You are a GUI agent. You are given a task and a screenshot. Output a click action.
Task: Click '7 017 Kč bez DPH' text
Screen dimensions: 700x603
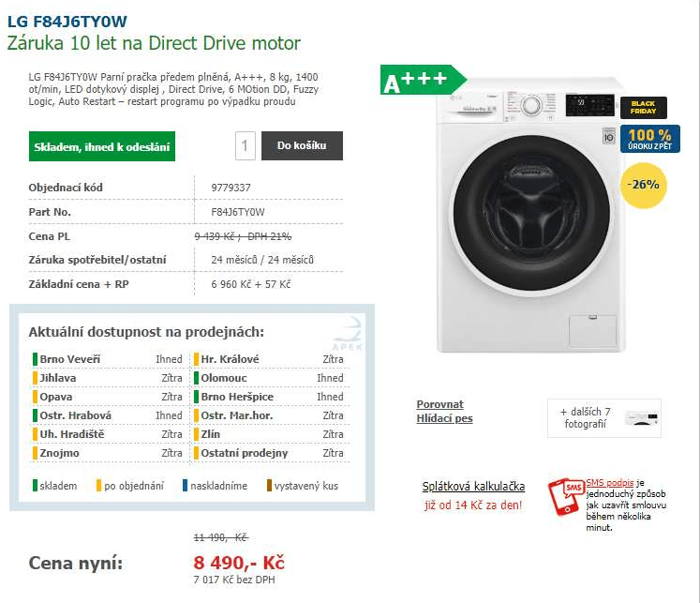point(234,580)
